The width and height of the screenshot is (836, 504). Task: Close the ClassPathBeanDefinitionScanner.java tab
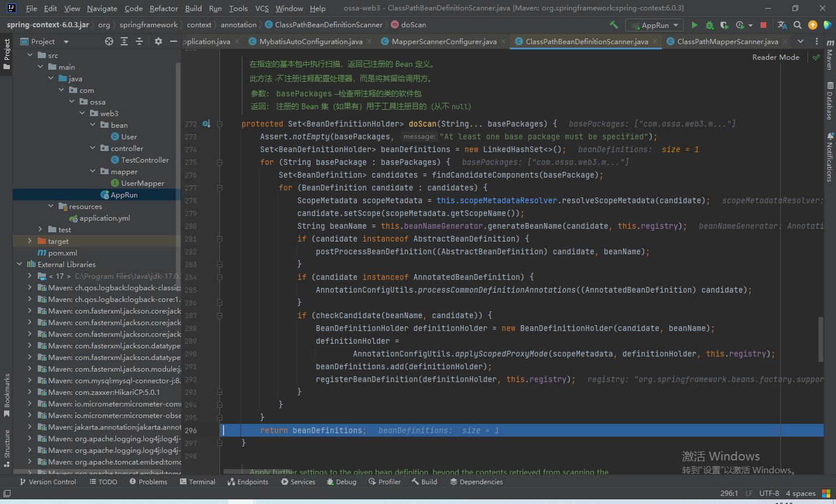(655, 42)
